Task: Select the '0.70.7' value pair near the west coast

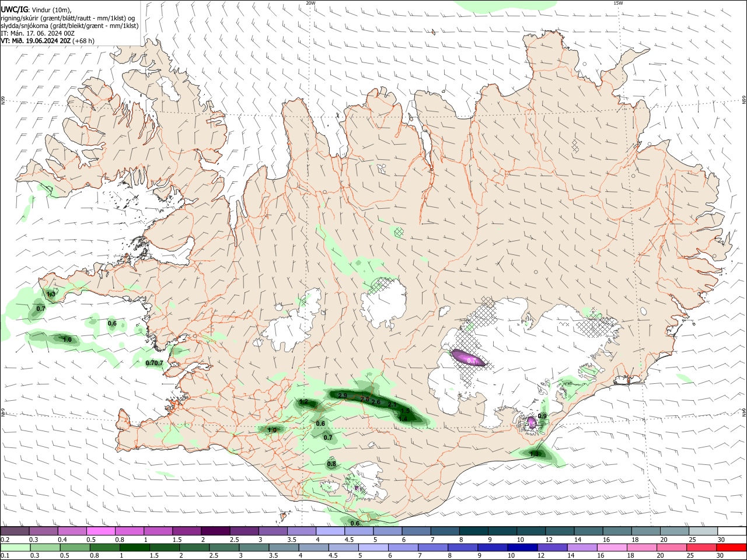Action: 154,363
